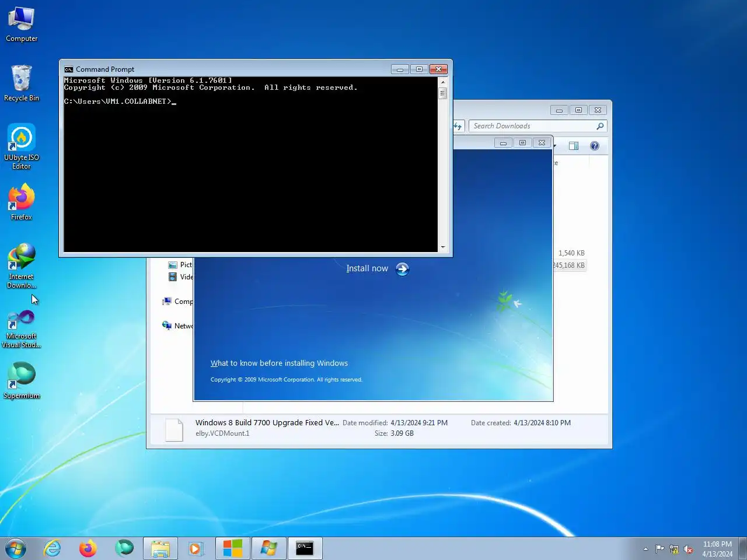
Task: Switch to Windows 7 flag taskbar button
Action: 268,548
